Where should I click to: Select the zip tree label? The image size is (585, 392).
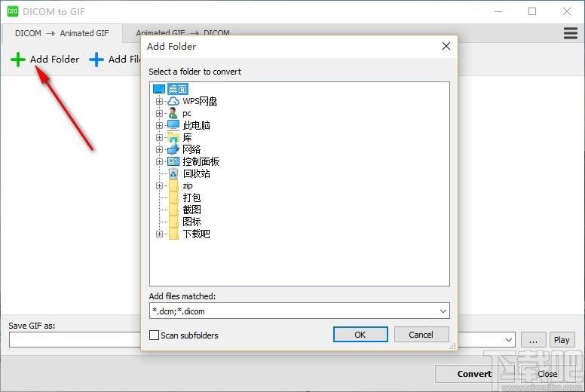pyautogui.click(x=188, y=185)
